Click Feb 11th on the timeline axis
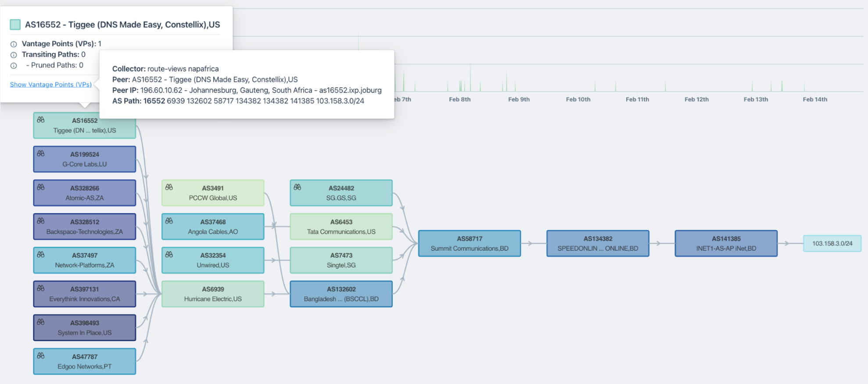The height and width of the screenshot is (384, 868). point(637,100)
